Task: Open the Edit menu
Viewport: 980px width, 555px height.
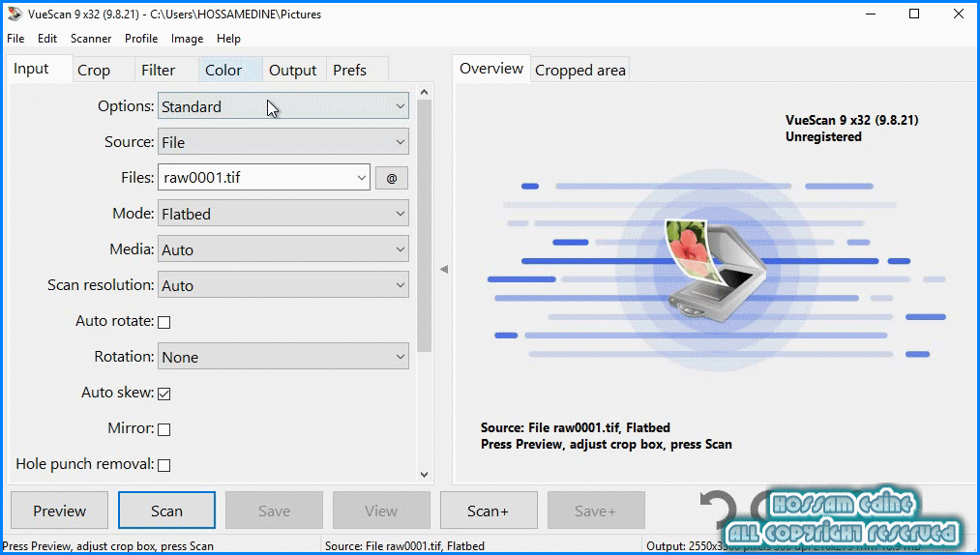Action: [x=46, y=39]
